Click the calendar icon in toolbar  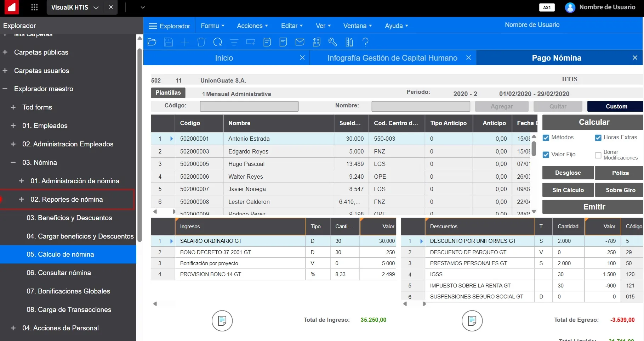pos(267,42)
